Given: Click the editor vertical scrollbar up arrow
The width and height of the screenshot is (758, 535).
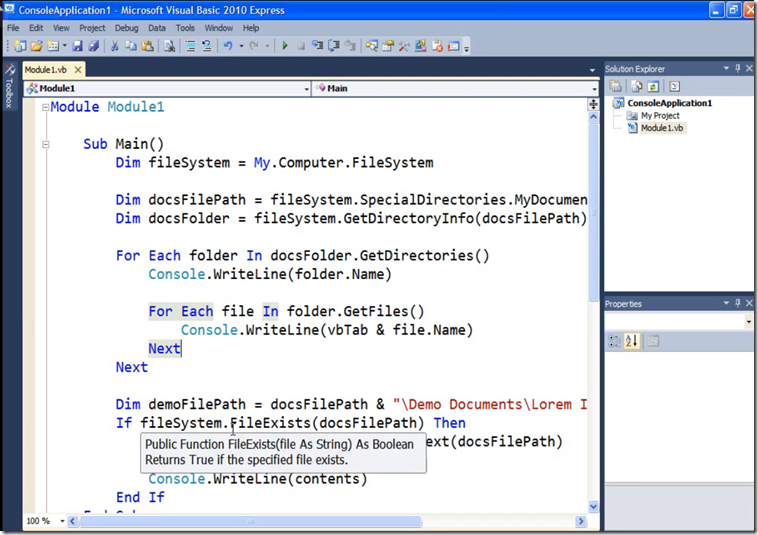Looking at the screenshot, I should (x=593, y=116).
